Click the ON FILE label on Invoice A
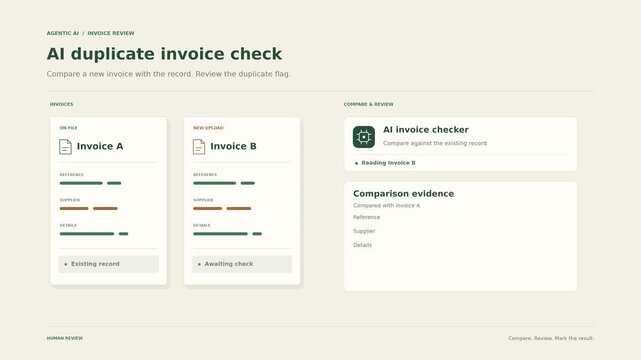Screen dimensions: 641x360 [x=68, y=128]
